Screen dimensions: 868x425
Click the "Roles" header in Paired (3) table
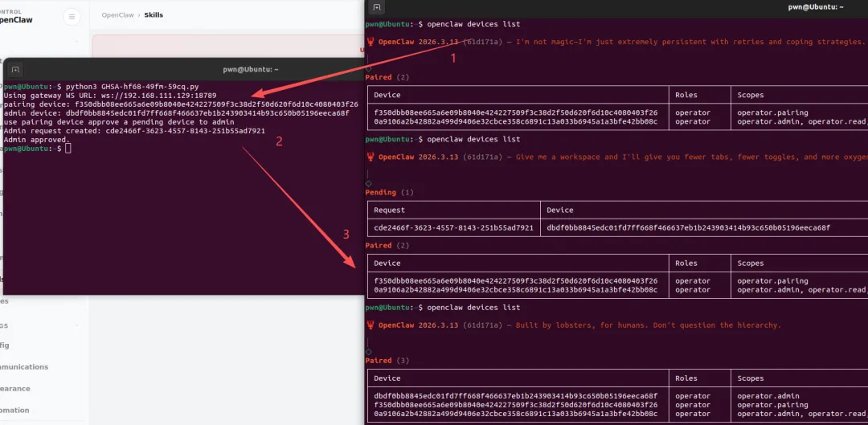(686, 378)
